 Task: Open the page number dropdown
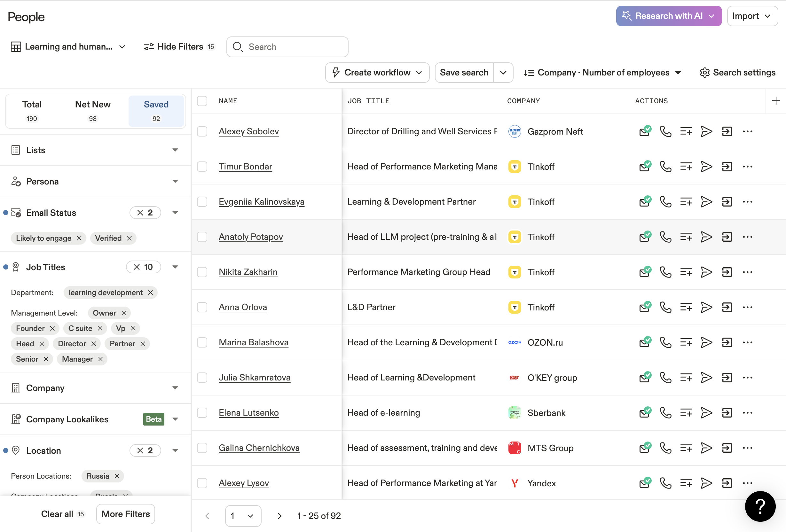coord(243,516)
